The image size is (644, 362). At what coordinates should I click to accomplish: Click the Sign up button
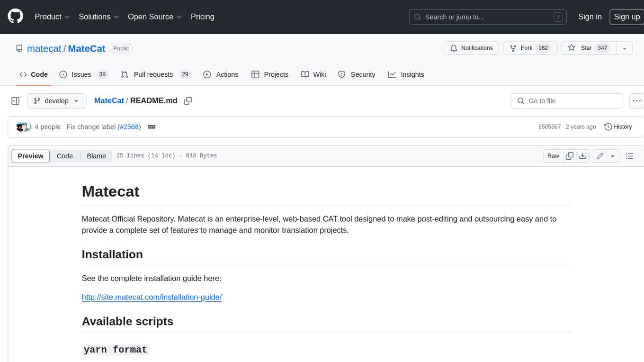626,17
